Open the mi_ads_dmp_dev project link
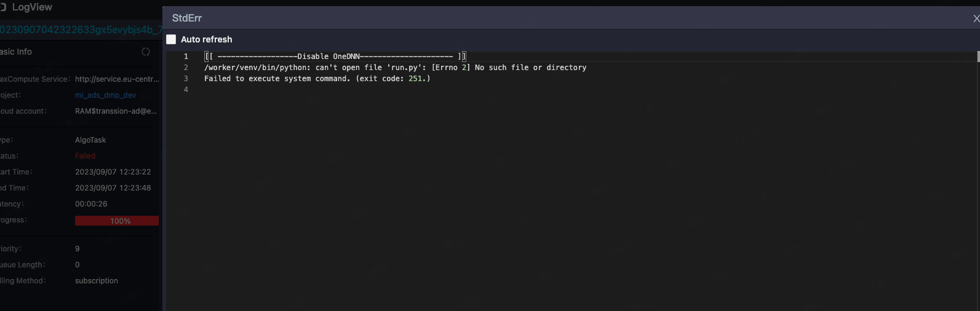 point(105,95)
